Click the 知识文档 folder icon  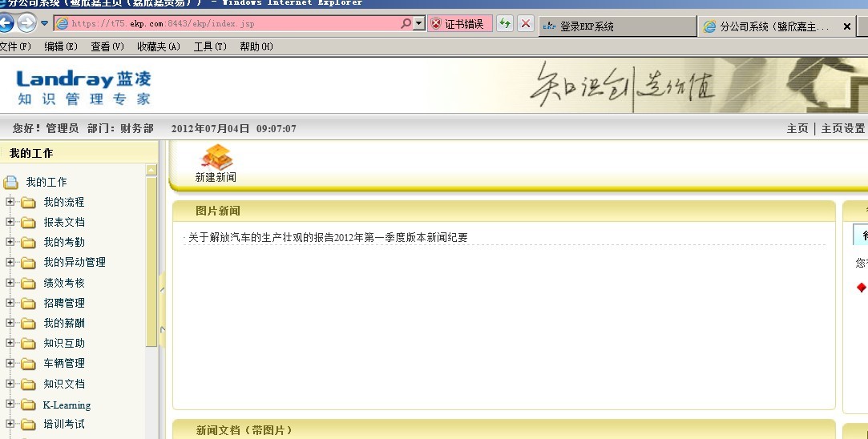pyautogui.click(x=28, y=385)
